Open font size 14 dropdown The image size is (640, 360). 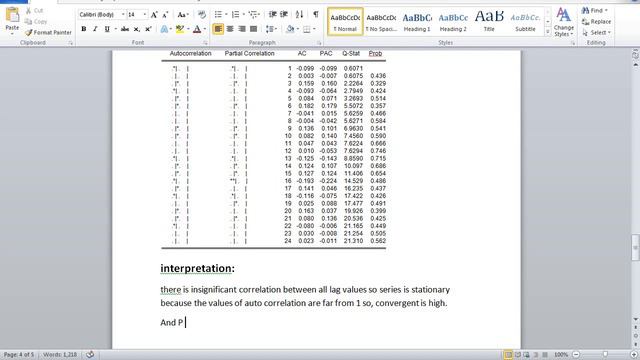[144, 15]
